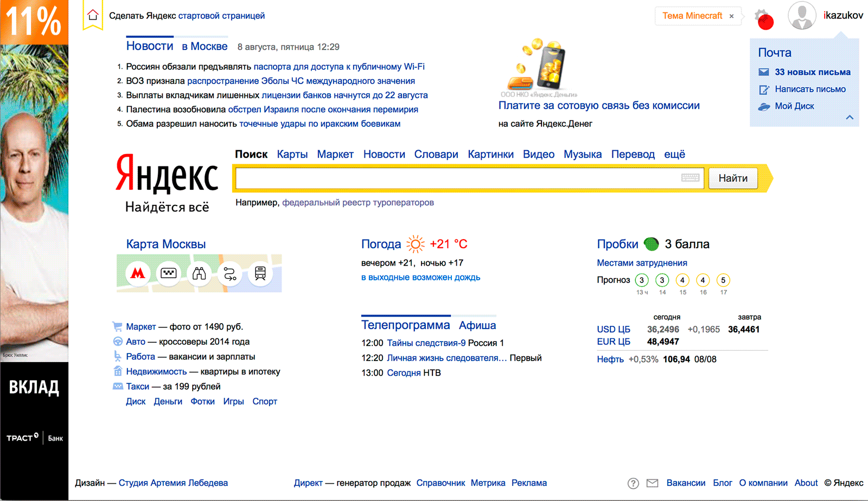Click the в выходные возможен дождь link

pyautogui.click(x=421, y=277)
